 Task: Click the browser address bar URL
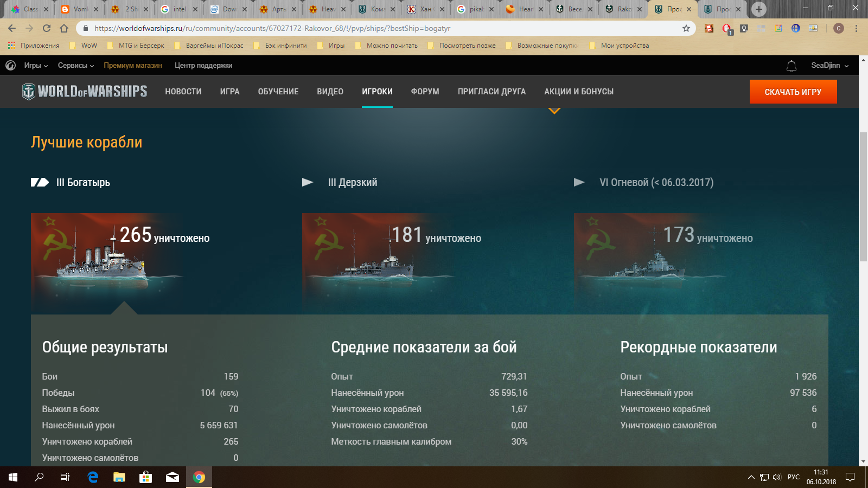coord(272,28)
